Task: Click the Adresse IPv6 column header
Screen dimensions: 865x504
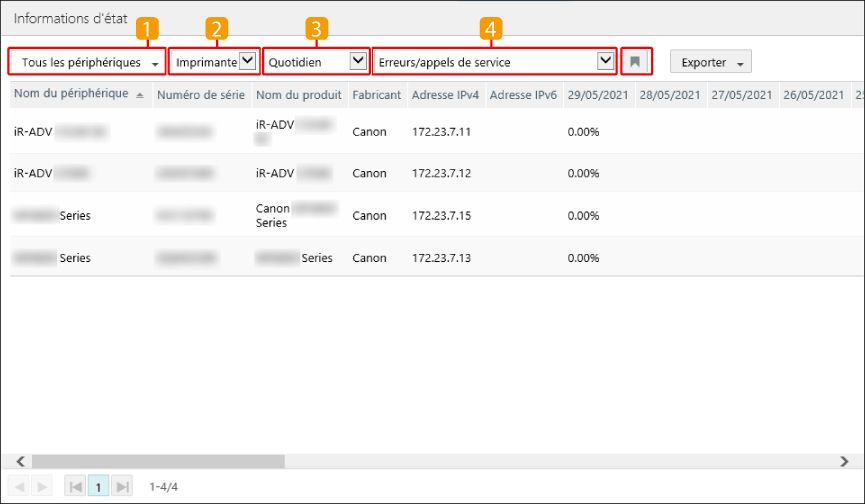Action: click(523, 95)
